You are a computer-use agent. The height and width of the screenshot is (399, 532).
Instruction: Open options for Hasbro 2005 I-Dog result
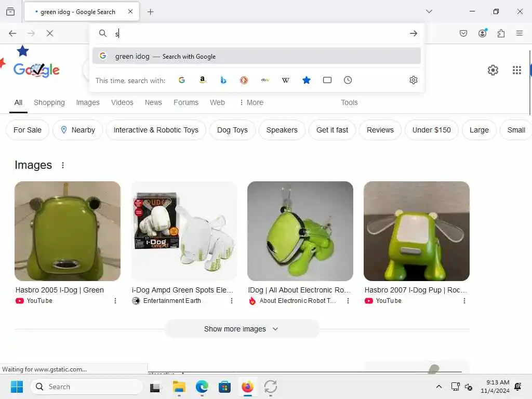(115, 301)
